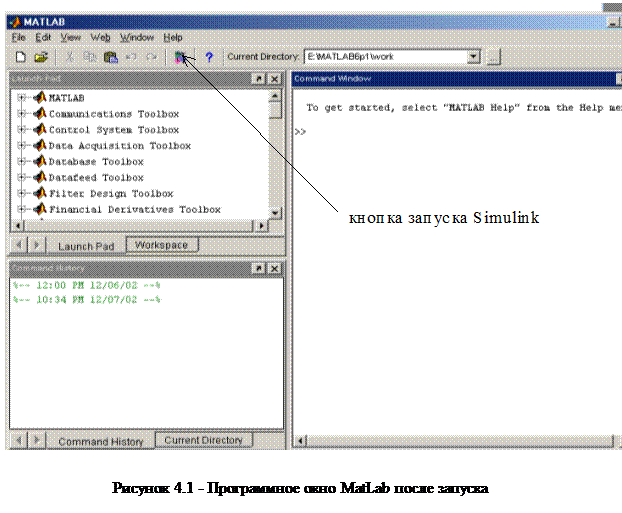Click the Current Directory path field
This screenshot has height=513, width=622.
coord(386,57)
